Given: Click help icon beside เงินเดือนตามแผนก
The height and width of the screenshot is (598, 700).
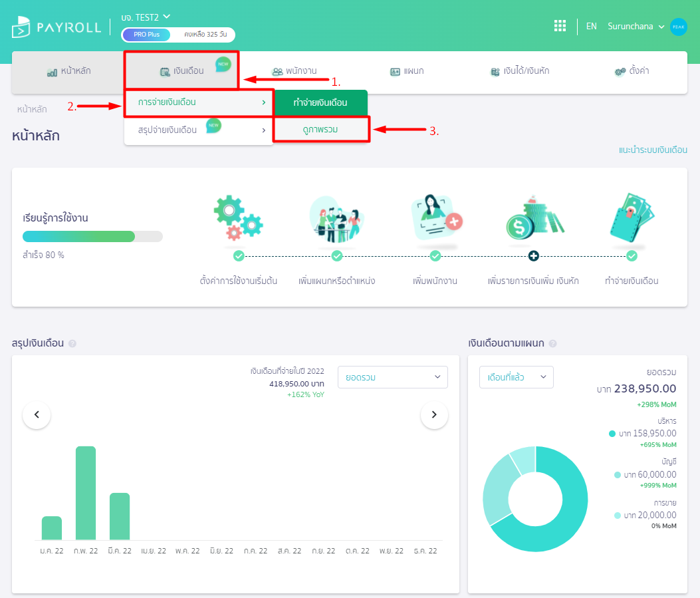Looking at the screenshot, I should [x=553, y=344].
